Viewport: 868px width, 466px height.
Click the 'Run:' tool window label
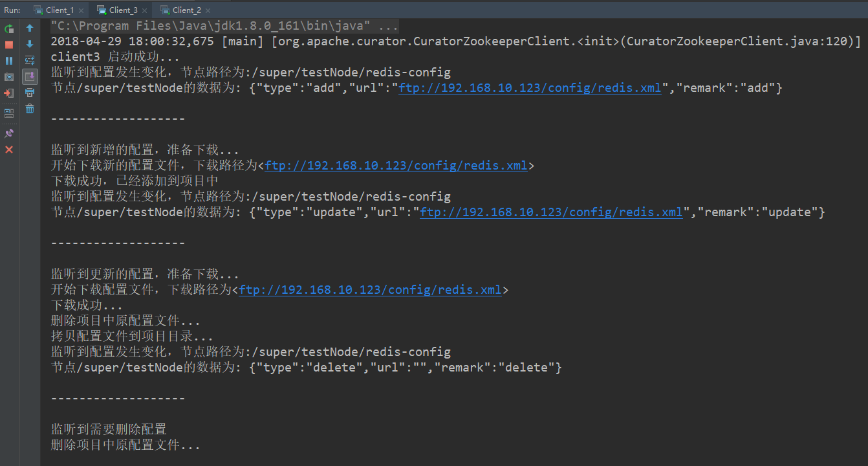tap(12, 10)
